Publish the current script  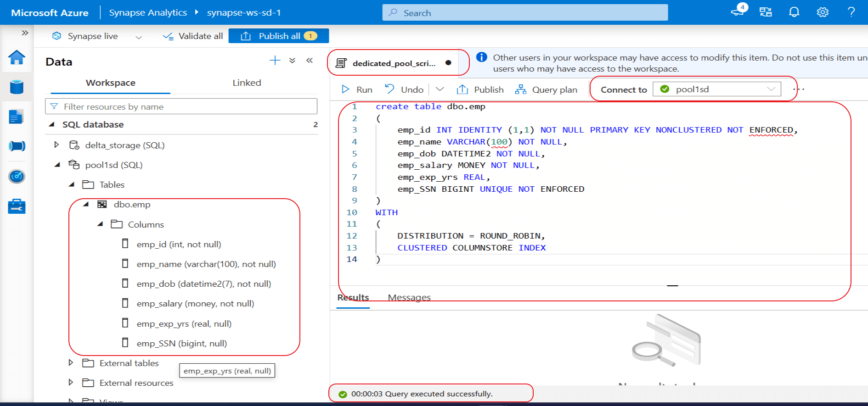(x=480, y=89)
